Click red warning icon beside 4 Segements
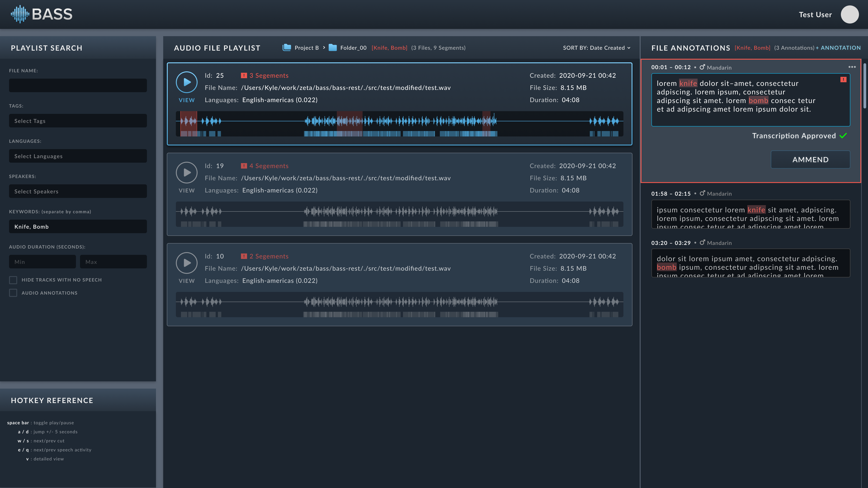The height and width of the screenshot is (488, 868). pos(244,166)
